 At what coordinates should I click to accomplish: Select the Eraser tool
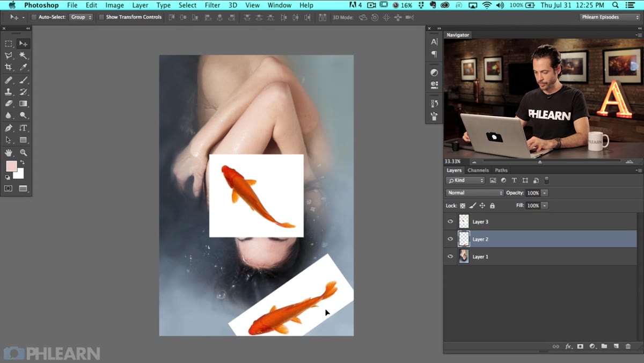pos(9,104)
